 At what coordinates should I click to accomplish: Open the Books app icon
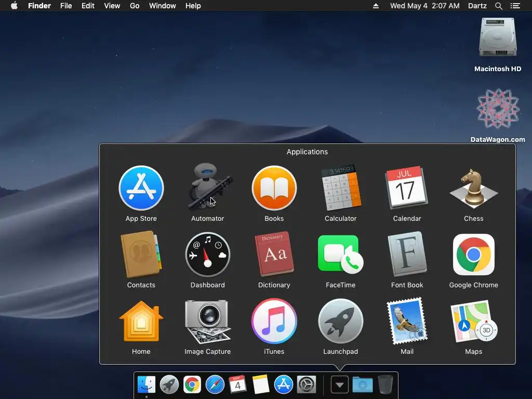(274, 188)
